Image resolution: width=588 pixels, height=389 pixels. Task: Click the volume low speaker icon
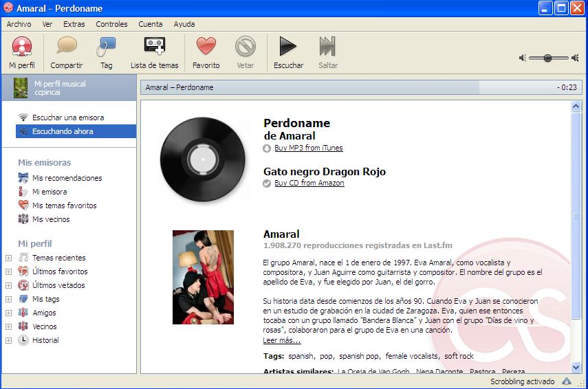pyautogui.click(x=523, y=58)
